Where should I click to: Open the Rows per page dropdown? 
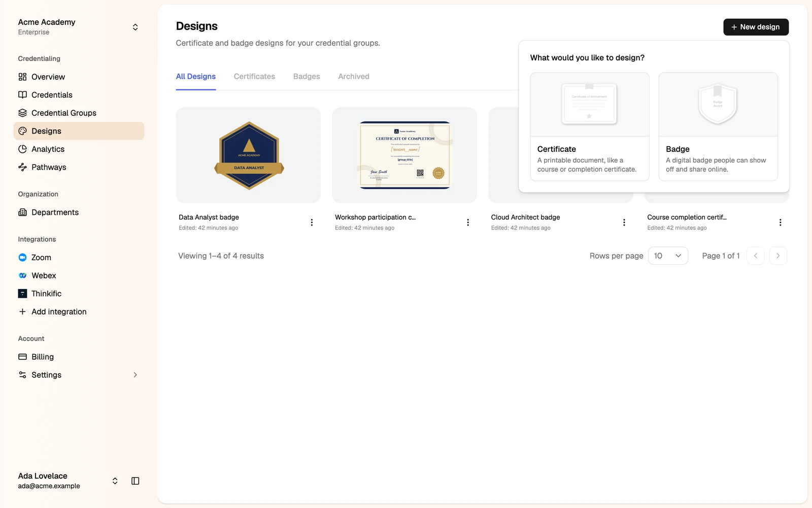[668, 256]
